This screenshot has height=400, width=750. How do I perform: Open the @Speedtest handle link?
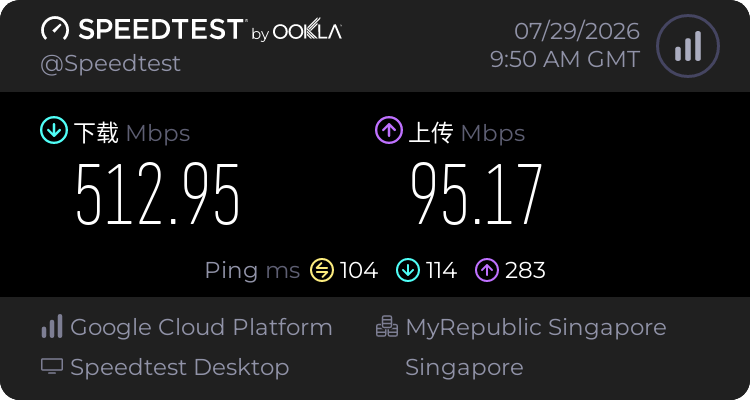click(x=110, y=64)
